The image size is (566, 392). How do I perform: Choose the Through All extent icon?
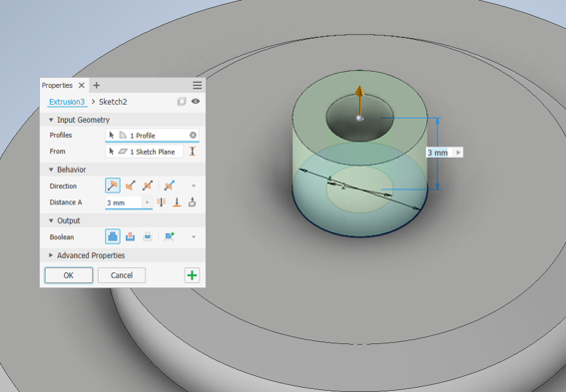pos(161,202)
